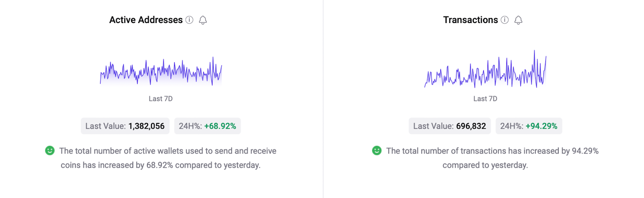This screenshot has width=644, height=198.
Task: Click the Last Value 696,832 badge
Action: [450, 126]
